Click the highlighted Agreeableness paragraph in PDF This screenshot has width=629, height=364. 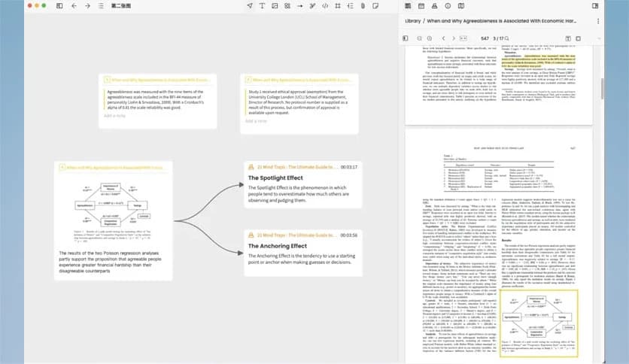point(539,61)
